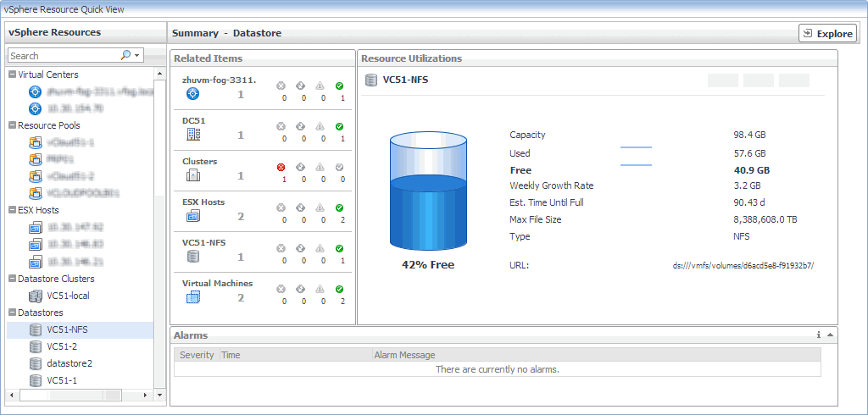Click the 40.9 GB free value
This screenshot has height=415, width=868.
pyautogui.click(x=751, y=170)
